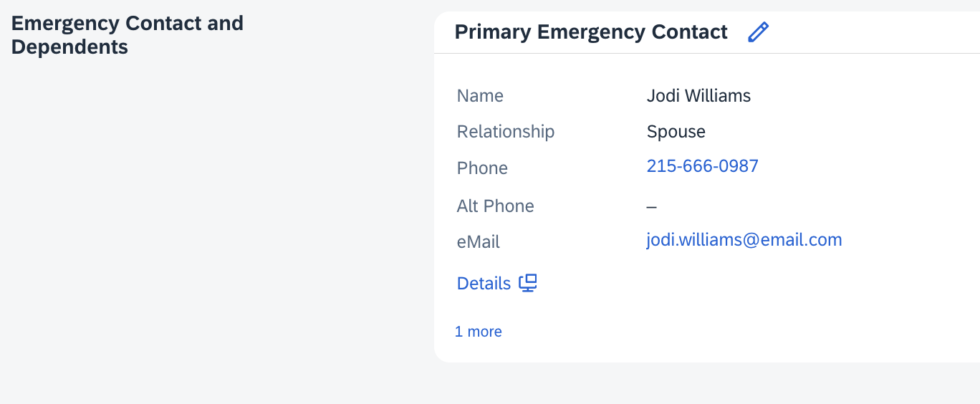Select the name value 'Jodi Williams'

[698, 96]
